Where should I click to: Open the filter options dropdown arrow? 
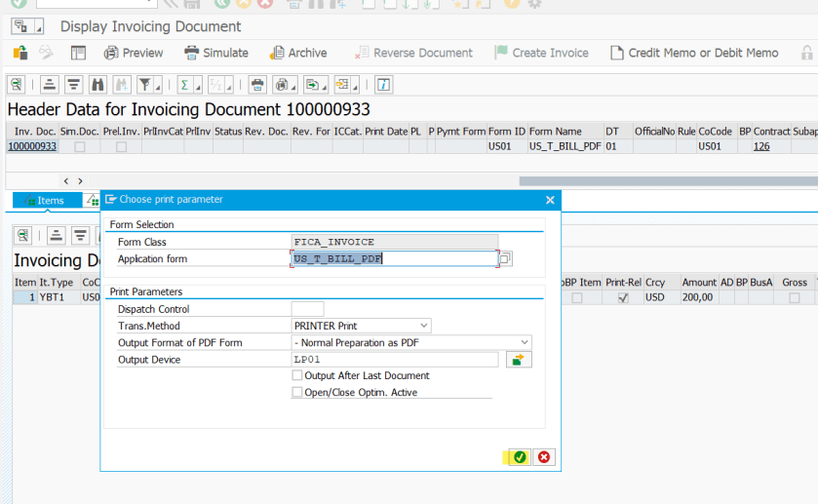[157, 84]
